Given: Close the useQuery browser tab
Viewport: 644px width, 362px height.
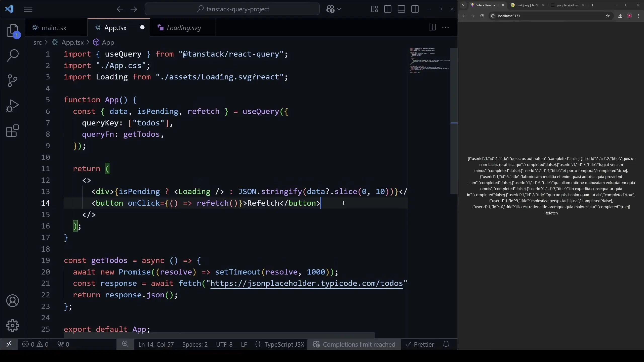Looking at the screenshot, I should [x=543, y=5].
